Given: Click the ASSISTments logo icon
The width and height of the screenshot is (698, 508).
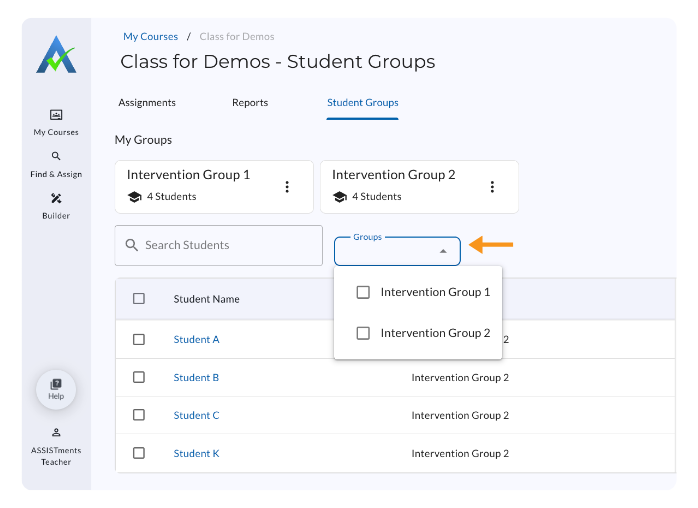Looking at the screenshot, I should click(x=56, y=55).
